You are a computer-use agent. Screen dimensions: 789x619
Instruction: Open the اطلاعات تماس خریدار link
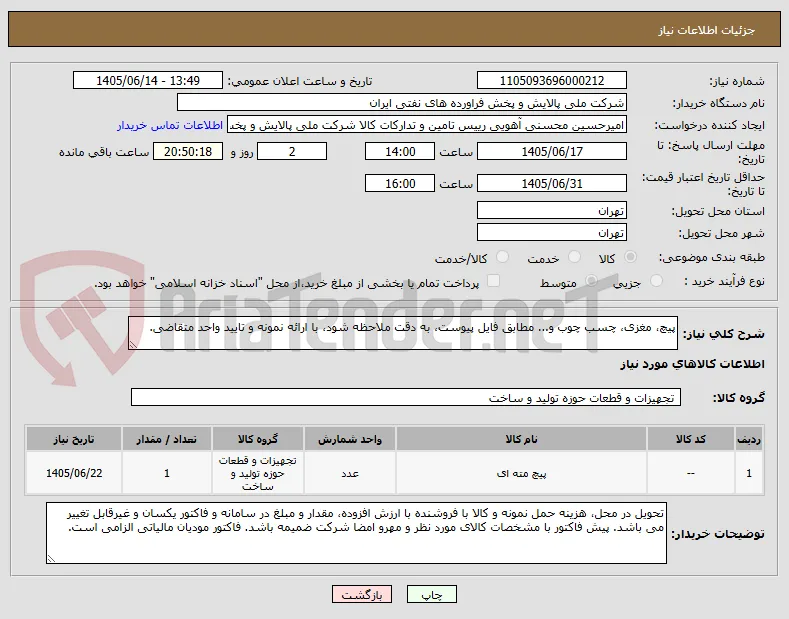pos(170,125)
